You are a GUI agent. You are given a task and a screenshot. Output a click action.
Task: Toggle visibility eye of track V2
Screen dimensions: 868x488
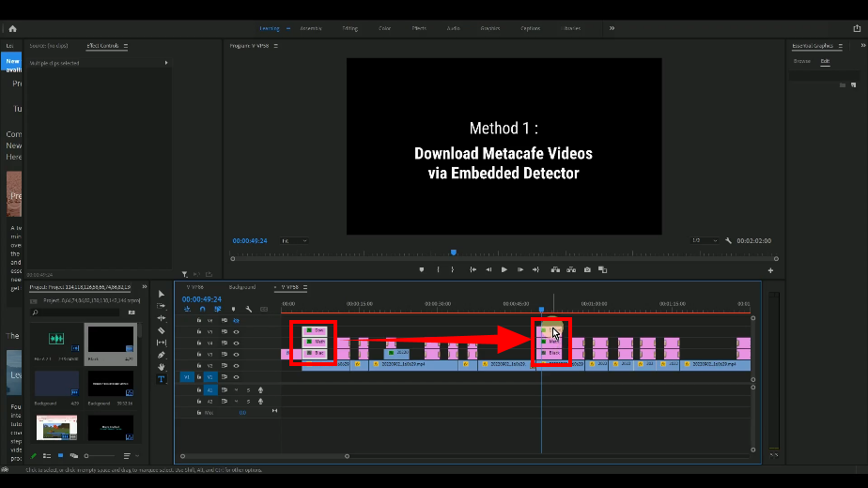pyautogui.click(x=237, y=366)
